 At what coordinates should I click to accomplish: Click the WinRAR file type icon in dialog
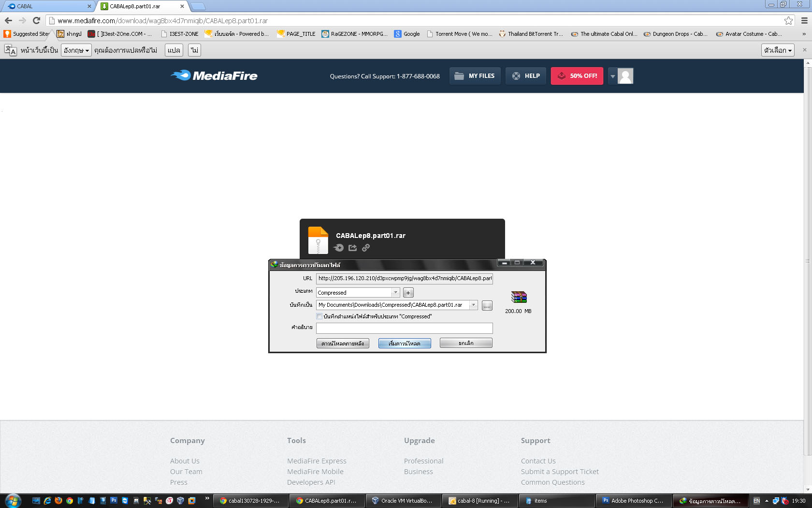click(x=519, y=297)
